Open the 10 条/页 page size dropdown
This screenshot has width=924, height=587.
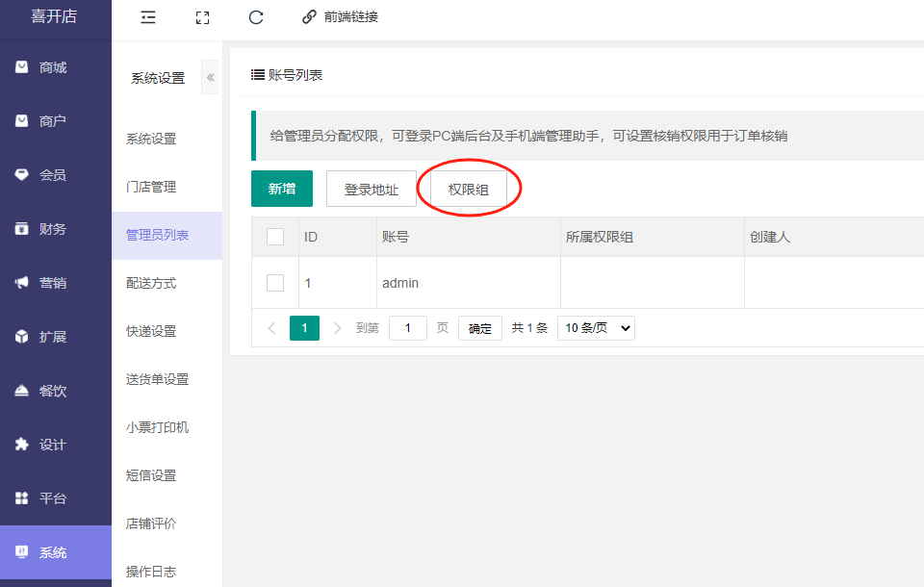(597, 328)
